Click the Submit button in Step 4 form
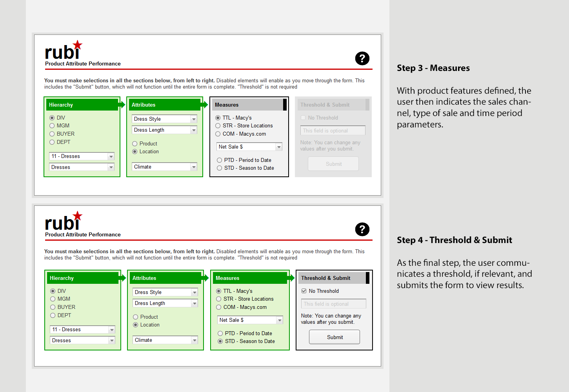 [x=334, y=337]
